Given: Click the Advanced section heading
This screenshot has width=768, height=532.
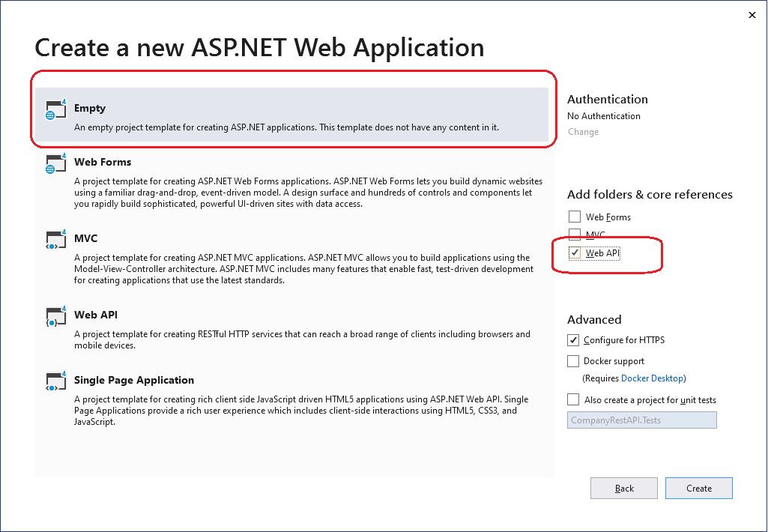Looking at the screenshot, I should point(594,319).
